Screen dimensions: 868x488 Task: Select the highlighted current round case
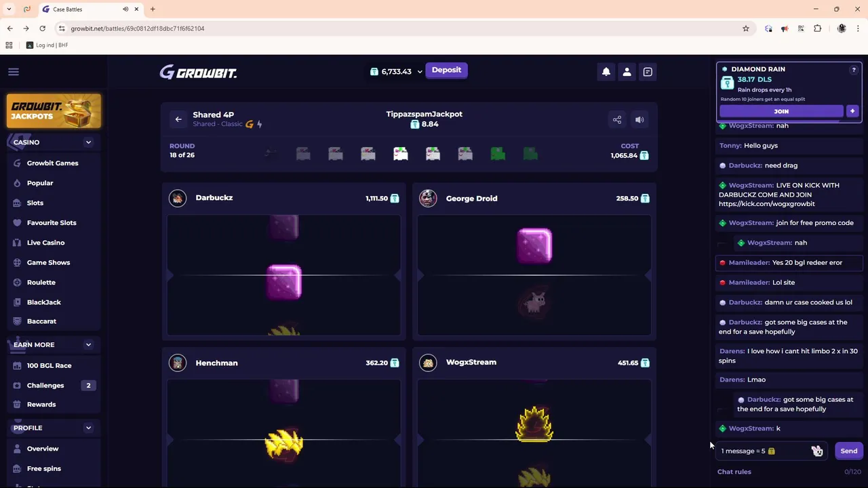tap(401, 155)
